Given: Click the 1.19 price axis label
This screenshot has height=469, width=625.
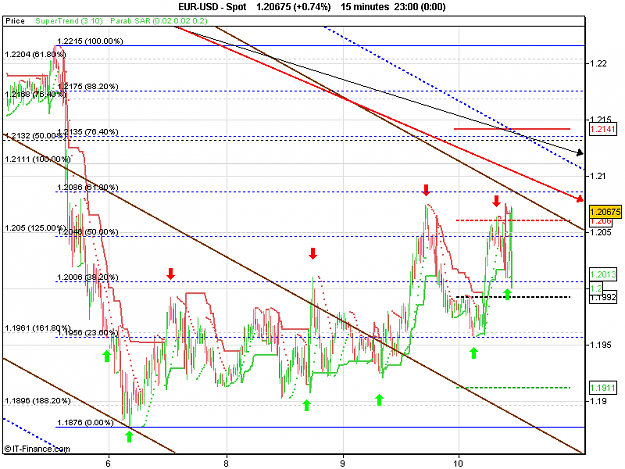Looking at the screenshot, I should pos(597,401).
